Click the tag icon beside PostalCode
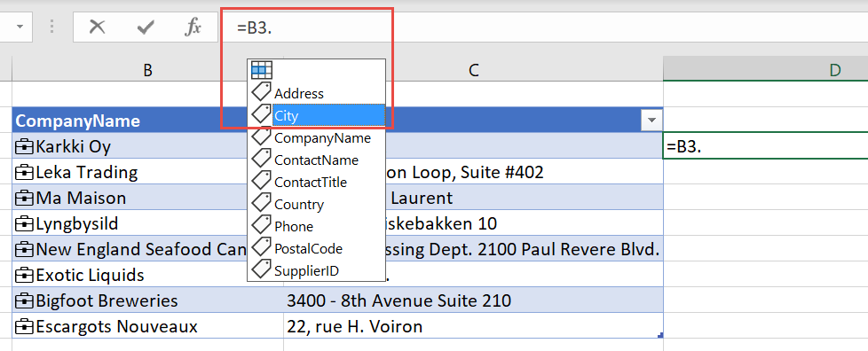868x351 pixels. click(261, 246)
